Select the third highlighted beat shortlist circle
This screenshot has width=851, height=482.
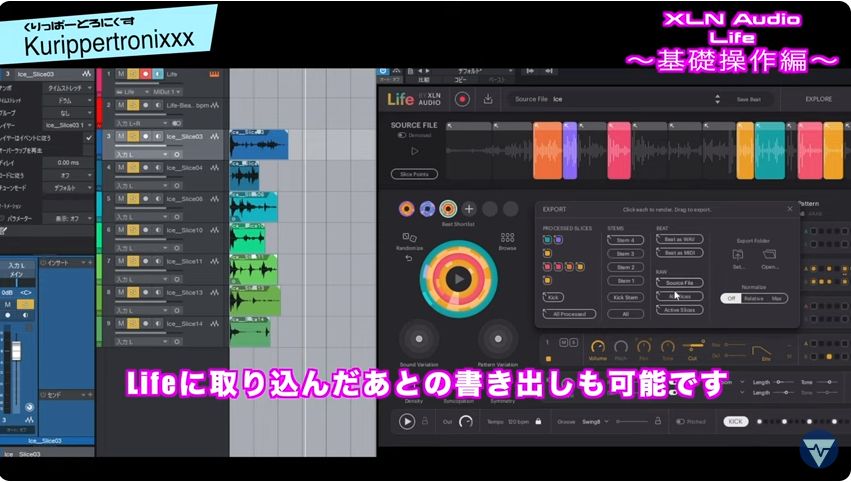point(448,209)
